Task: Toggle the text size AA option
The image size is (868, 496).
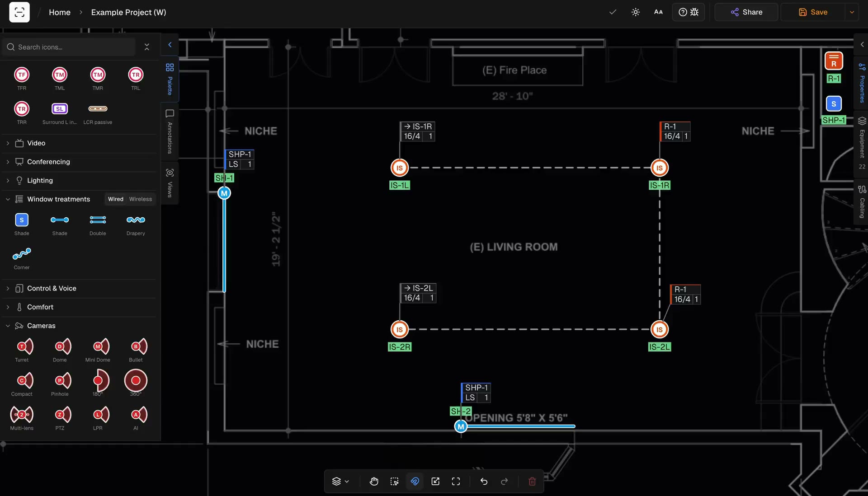Action: click(x=658, y=12)
